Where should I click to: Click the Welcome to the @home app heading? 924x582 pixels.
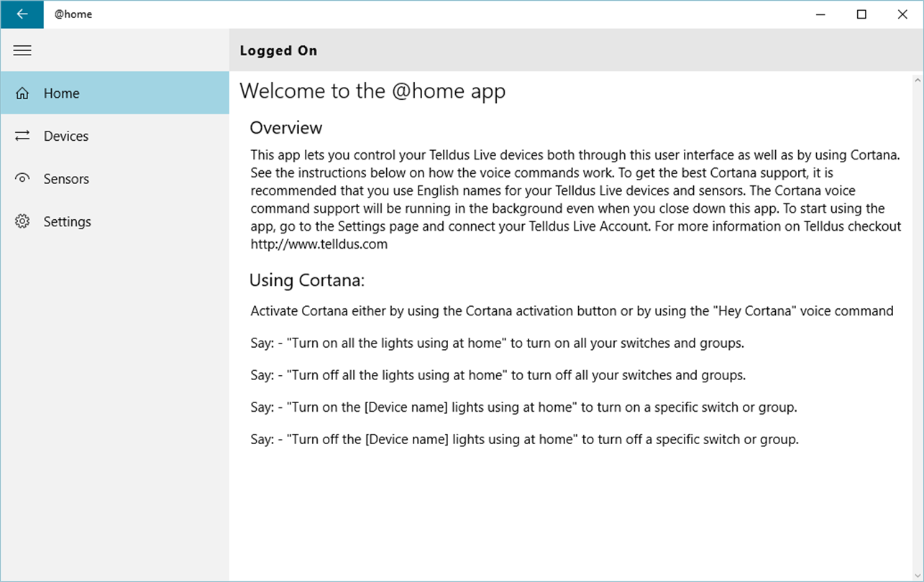[372, 91]
